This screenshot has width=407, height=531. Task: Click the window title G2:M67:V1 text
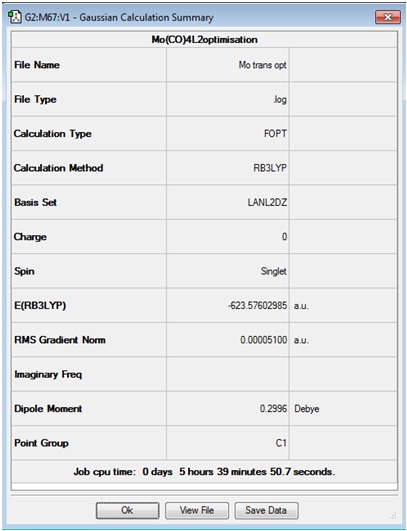coord(47,17)
